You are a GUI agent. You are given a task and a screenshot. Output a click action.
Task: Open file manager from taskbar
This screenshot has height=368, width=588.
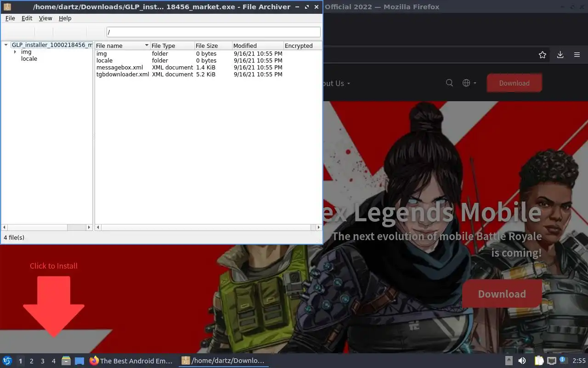coord(66,361)
